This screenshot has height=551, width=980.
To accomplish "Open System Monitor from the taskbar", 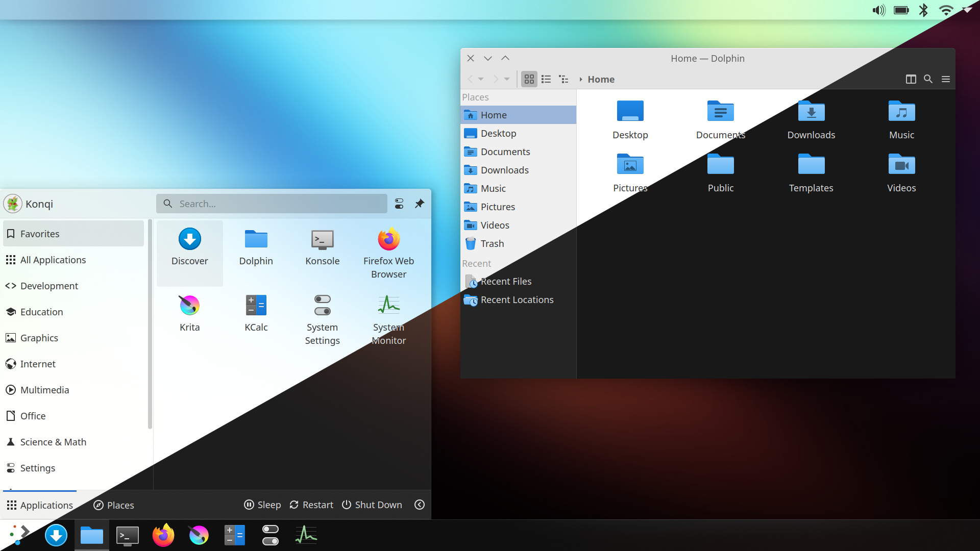I will [x=306, y=535].
